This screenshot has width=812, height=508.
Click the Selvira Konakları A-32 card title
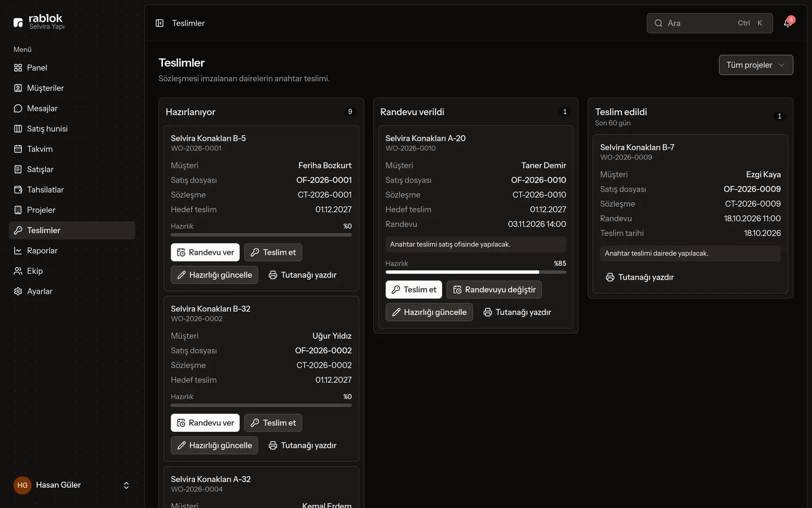[x=211, y=480]
